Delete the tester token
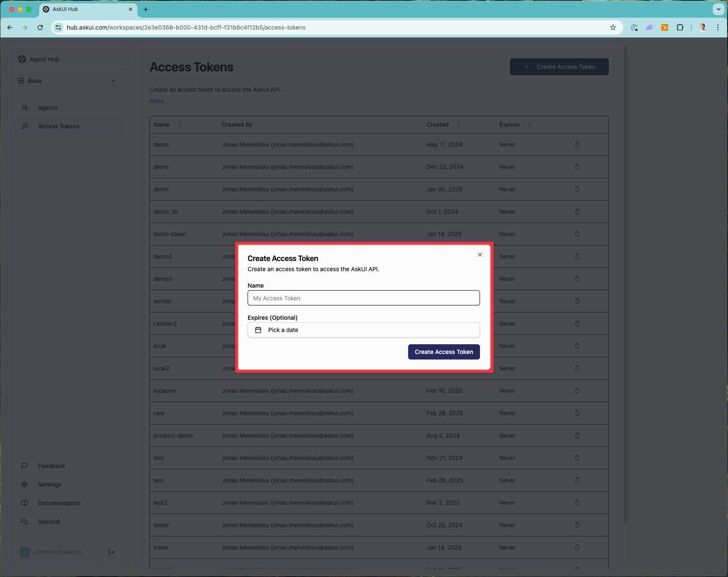Image resolution: width=728 pixels, height=577 pixels. [577, 525]
